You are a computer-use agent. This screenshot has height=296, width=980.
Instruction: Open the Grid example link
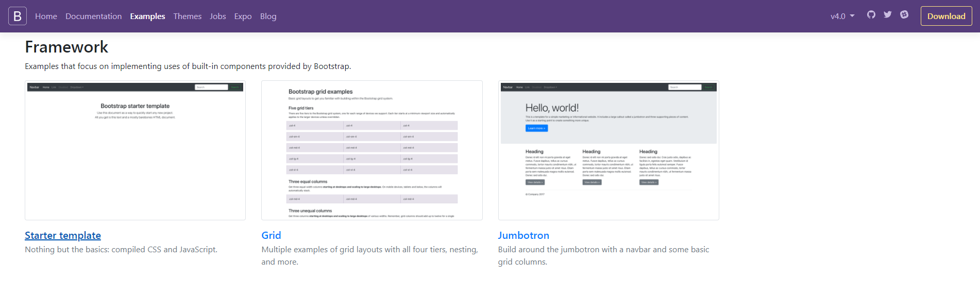tap(271, 235)
